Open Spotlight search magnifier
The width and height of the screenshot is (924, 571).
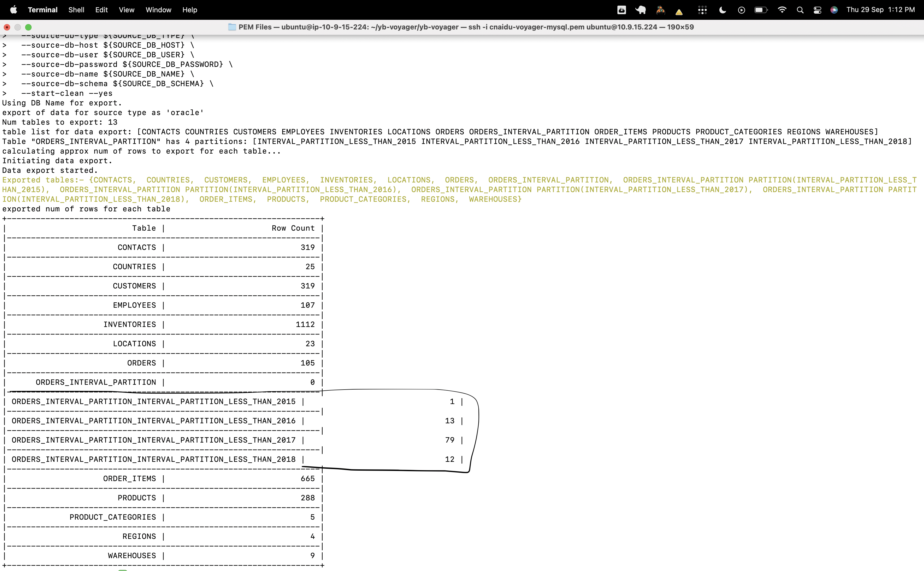[x=800, y=10]
